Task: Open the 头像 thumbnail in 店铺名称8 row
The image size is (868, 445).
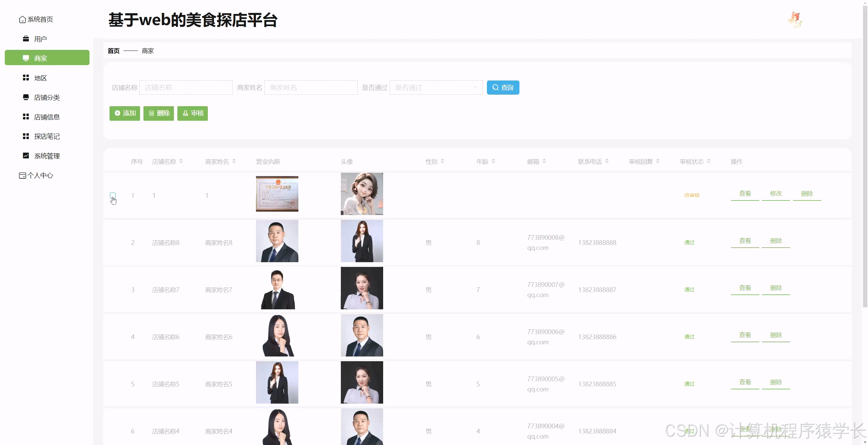Action: pos(362,241)
